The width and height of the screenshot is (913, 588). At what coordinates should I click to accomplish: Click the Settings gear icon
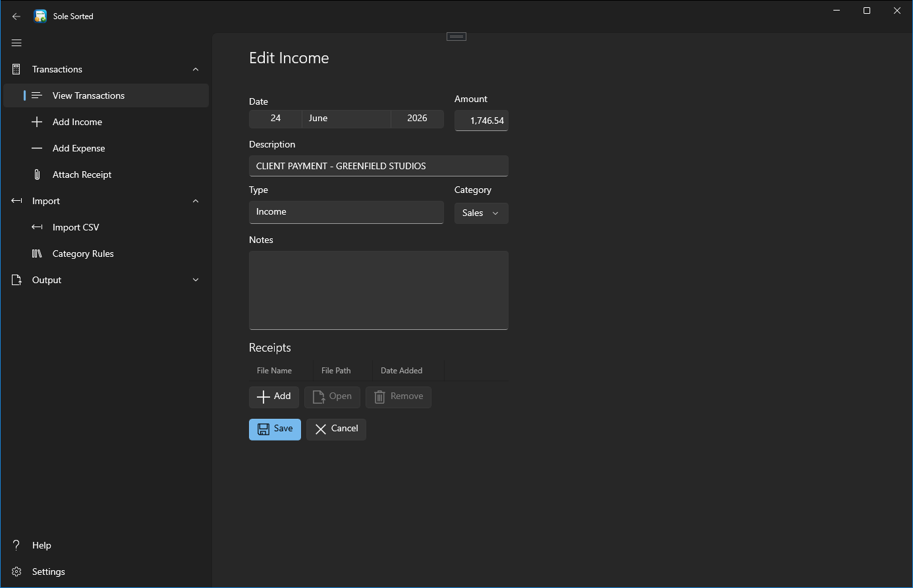16,572
